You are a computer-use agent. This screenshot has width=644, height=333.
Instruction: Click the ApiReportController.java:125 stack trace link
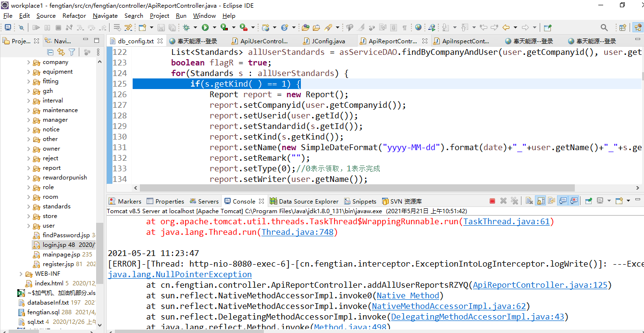tap(540, 285)
